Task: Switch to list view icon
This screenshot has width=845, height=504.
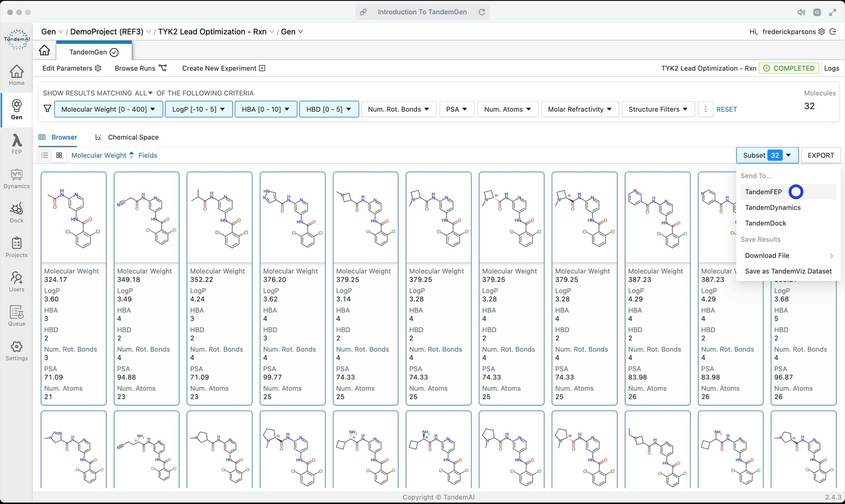Action: (45, 155)
